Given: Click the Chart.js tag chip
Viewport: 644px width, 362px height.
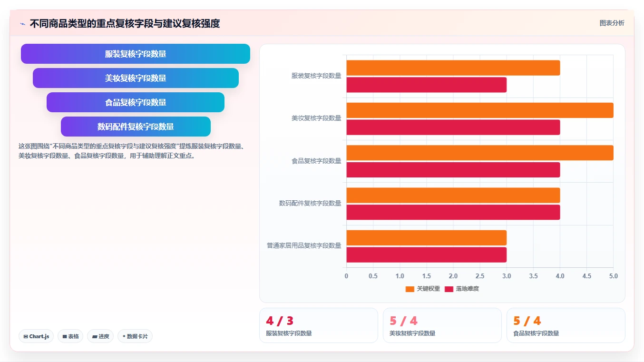Looking at the screenshot, I should (37, 336).
